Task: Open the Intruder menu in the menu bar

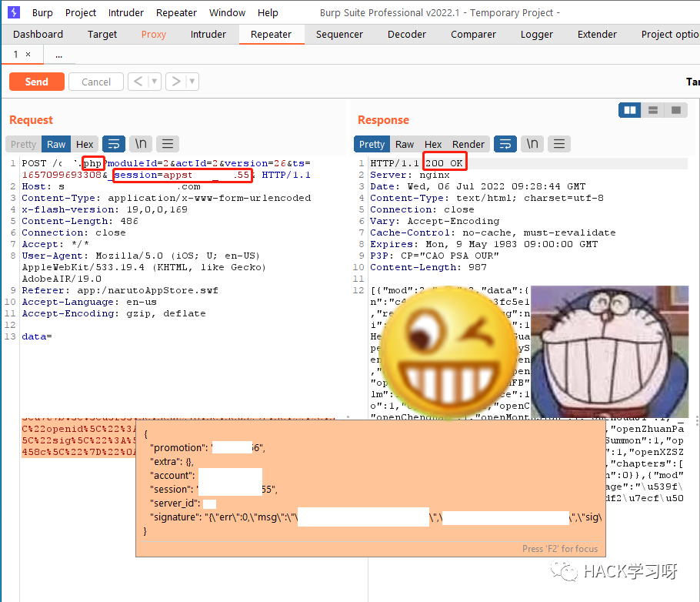Action: click(x=126, y=13)
